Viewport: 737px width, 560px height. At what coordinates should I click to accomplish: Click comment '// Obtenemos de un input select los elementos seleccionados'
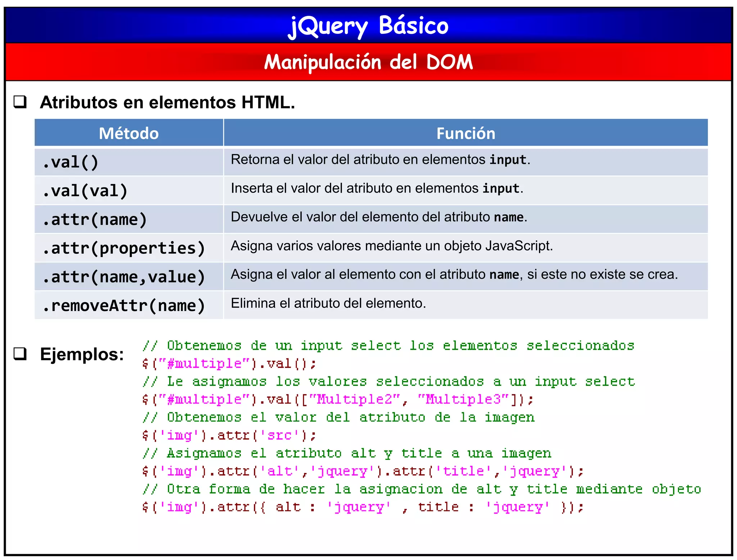point(389,346)
